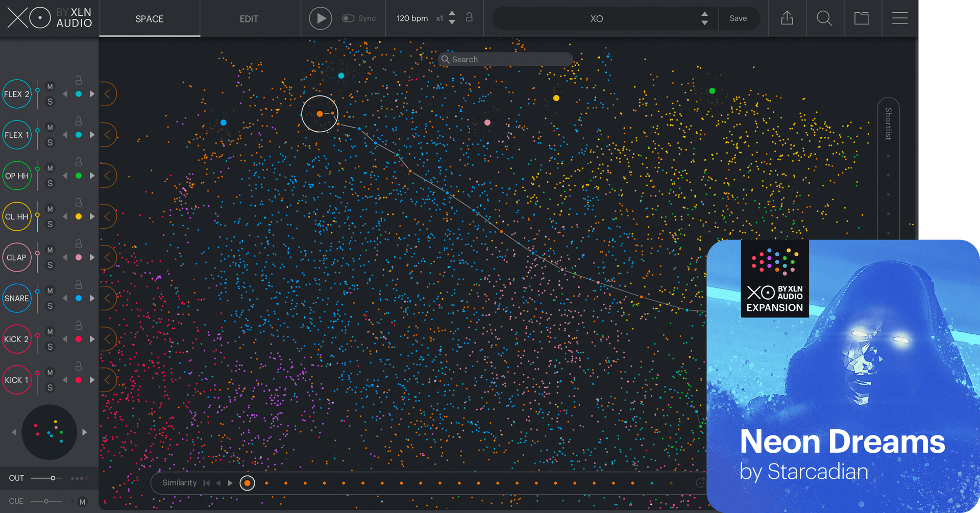Previous sample arrow for FLEX 1
Viewport: 980px width, 513px height.
pos(65,135)
